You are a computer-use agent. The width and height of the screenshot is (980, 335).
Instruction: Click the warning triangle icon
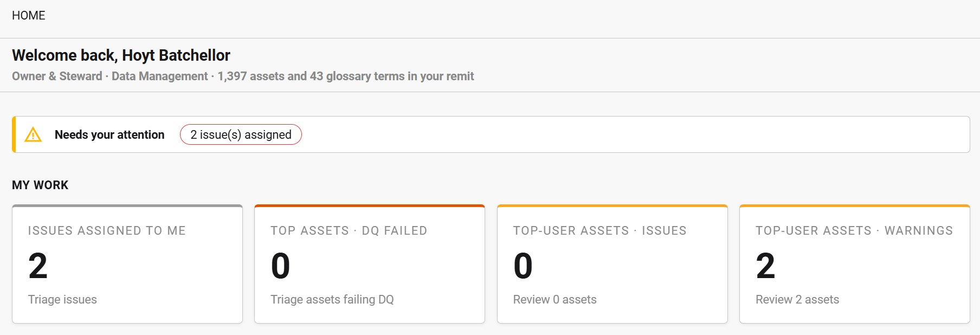click(x=33, y=134)
